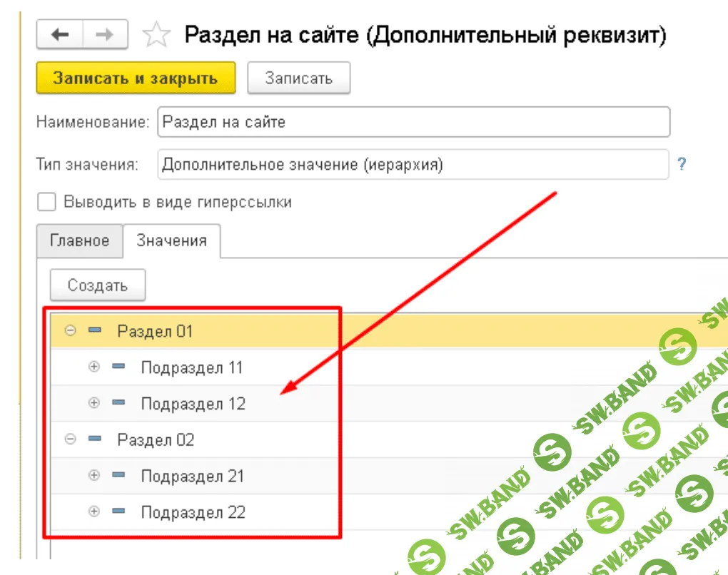This screenshot has width=728, height=575.
Task: Click the Записать button
Action: 298,78
